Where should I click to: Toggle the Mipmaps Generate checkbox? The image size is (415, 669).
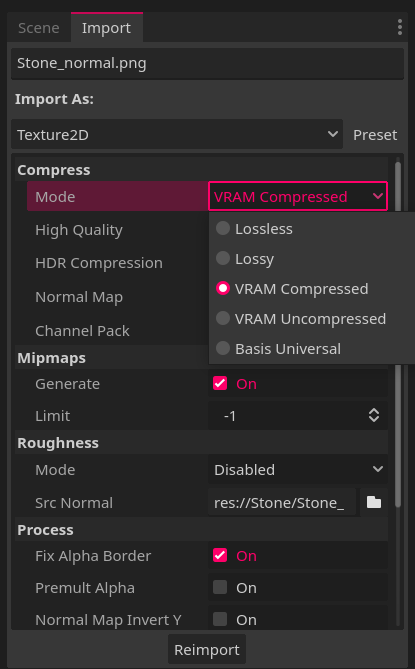pyautogui.click(x=220, y=383)
